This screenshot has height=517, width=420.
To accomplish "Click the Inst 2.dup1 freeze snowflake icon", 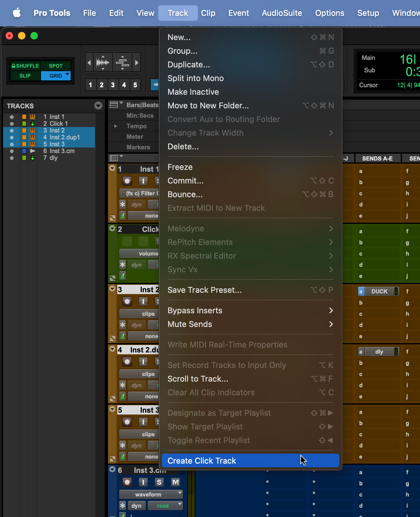I will click(123, 385).
